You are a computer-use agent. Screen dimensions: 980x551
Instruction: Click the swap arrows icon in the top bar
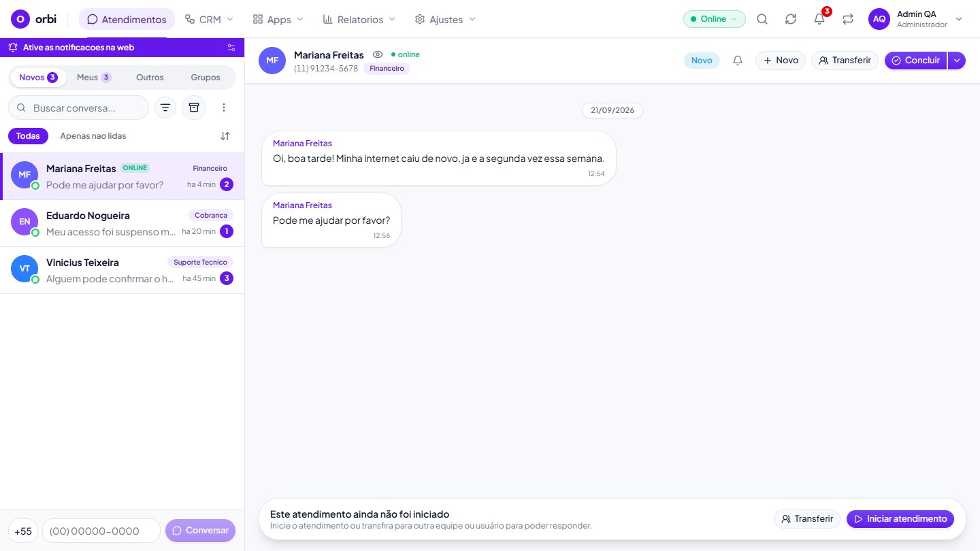coord(848,19)
